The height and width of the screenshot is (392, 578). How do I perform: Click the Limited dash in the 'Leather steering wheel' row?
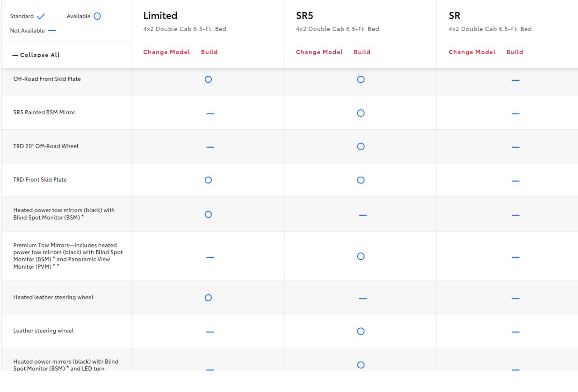210,332
